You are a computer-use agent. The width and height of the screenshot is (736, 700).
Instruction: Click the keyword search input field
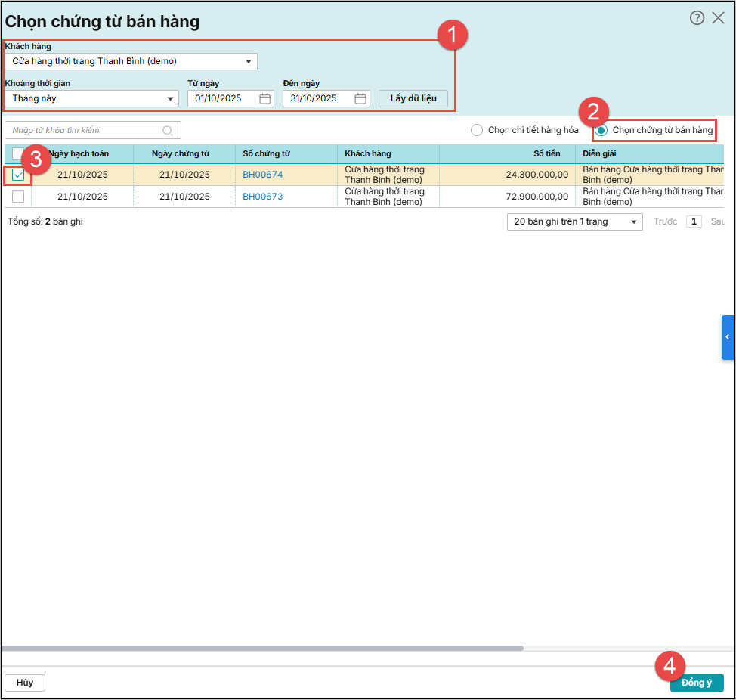coord(83,130)
